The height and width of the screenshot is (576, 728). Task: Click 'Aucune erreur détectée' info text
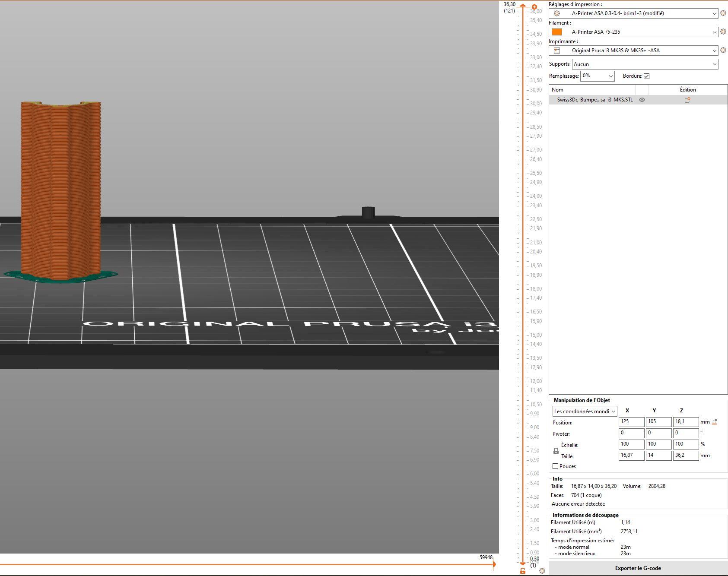(578, 504)
